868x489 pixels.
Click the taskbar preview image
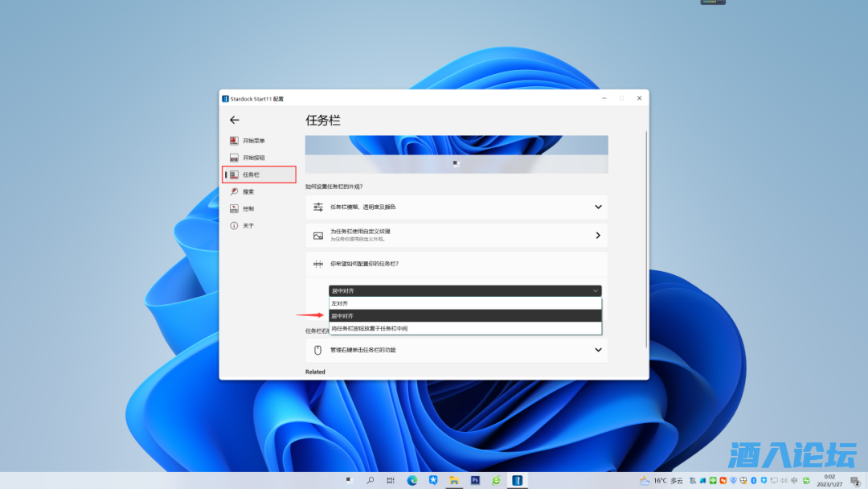tap(456, 154)
